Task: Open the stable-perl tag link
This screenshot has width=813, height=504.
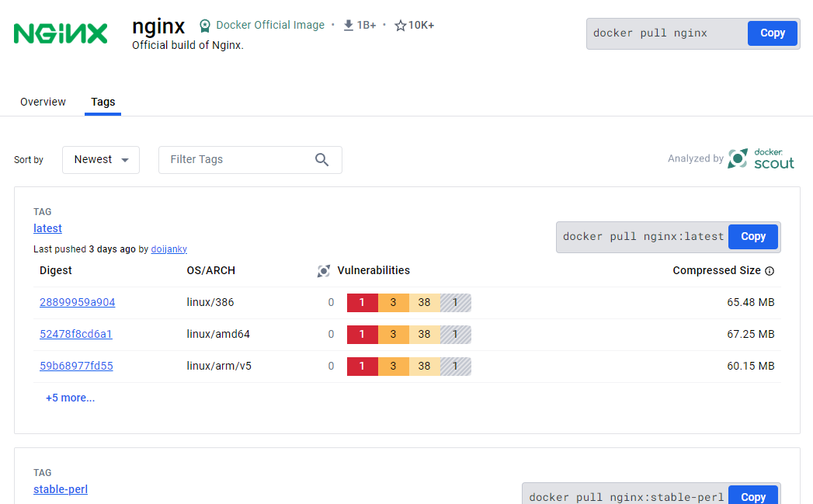Action: (x=60, y=489)
